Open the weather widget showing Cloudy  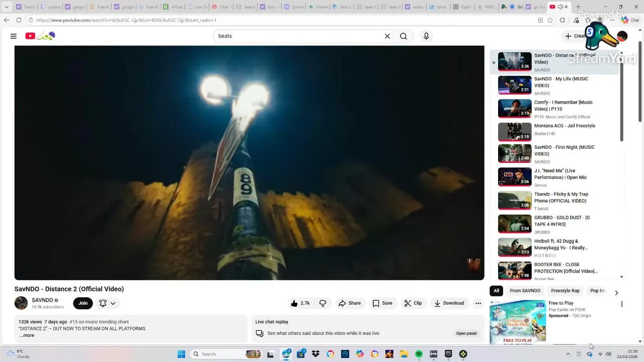[x=18, y=354]
